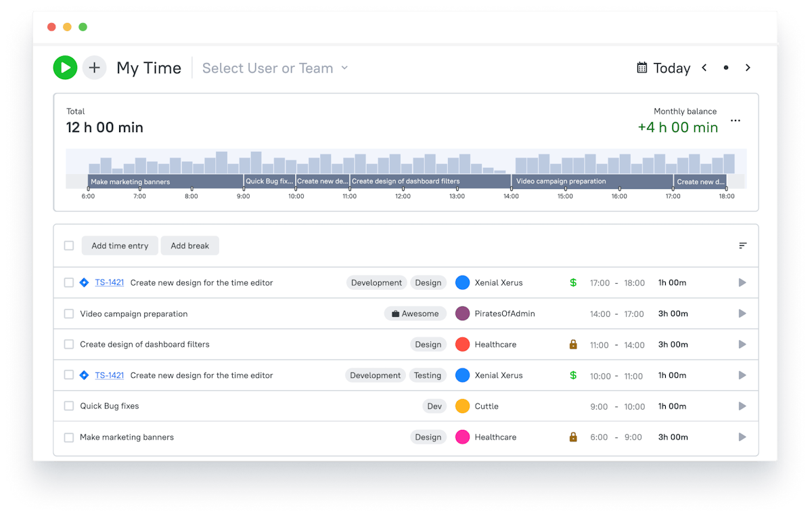Resume timer for 10:00 time editor entry
The height and width of the screenshot is (516, 812).
point(742,375)
